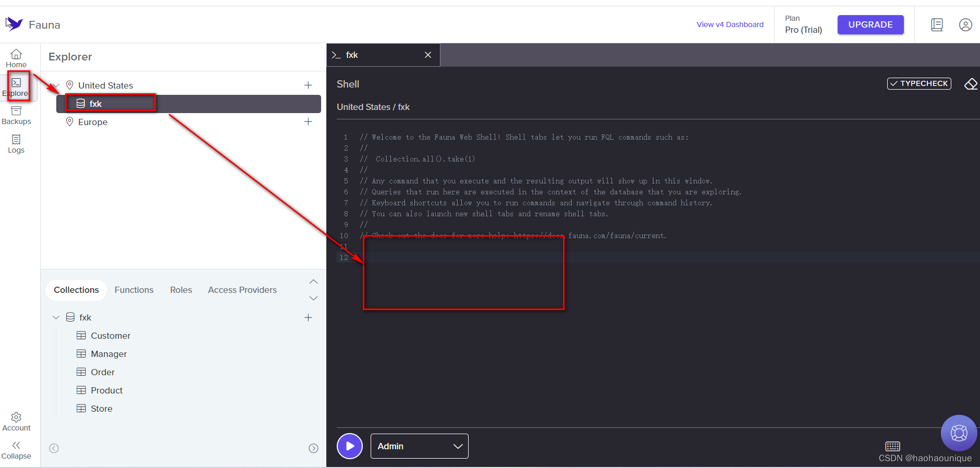
Task: Open the user profile icon
Action: 965,24
